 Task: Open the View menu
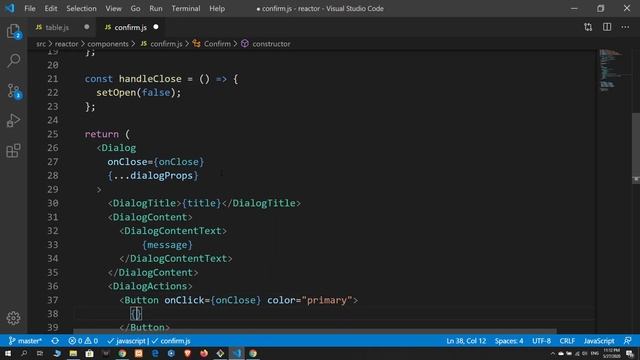click(x=113, y=8)
